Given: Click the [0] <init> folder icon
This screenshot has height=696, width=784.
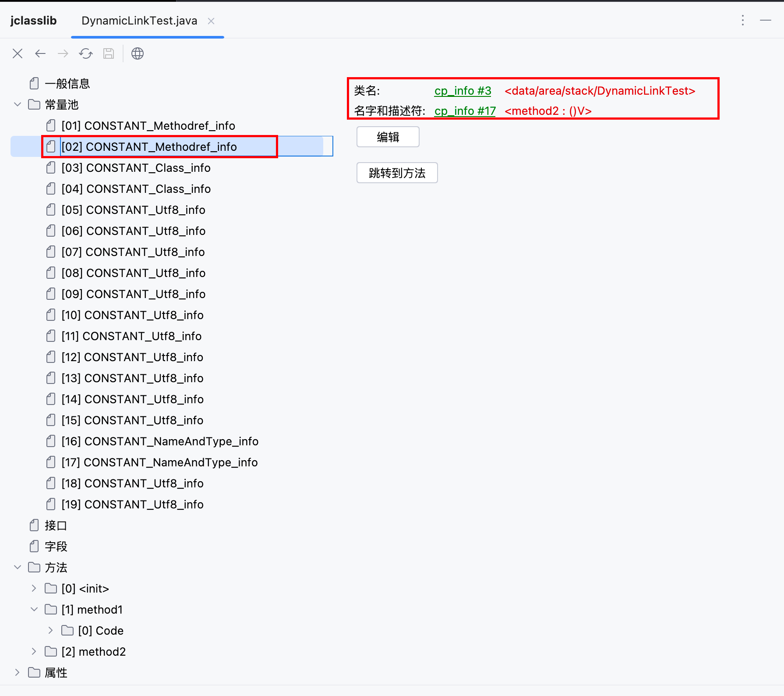Looking at the screenshot, I should coord(51,588).
